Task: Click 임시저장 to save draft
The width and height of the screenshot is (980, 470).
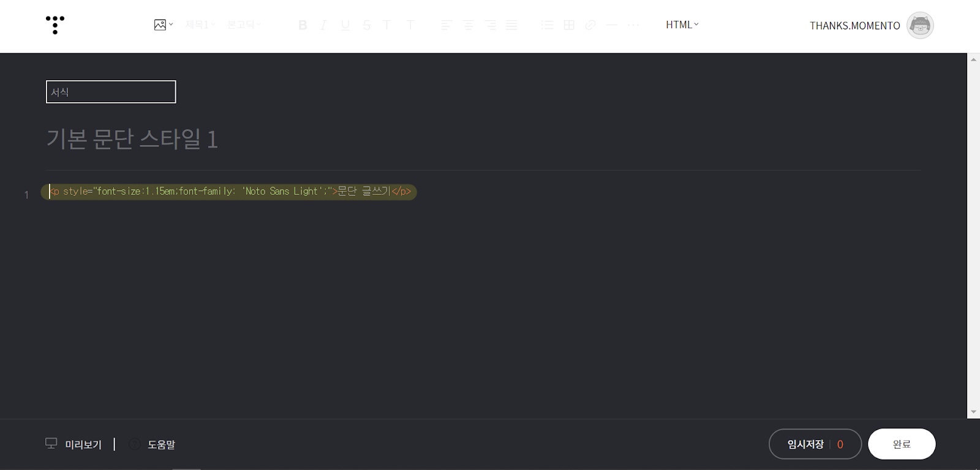Action: point(805,444)
